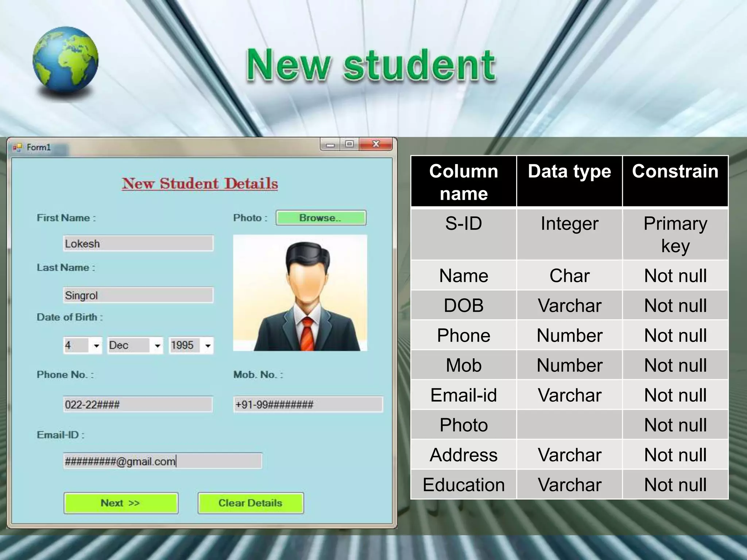
Task: Click the Email-ID input field
Action: click(163, 461)
